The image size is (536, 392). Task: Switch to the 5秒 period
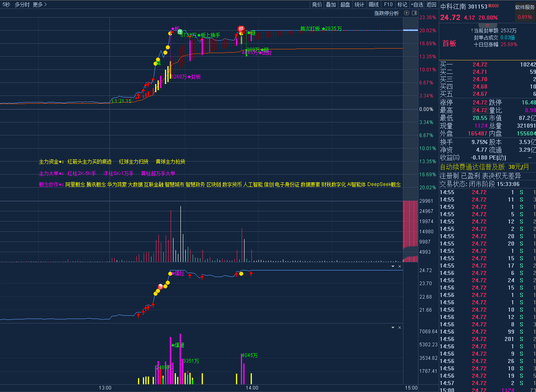[x=6, y=4]
